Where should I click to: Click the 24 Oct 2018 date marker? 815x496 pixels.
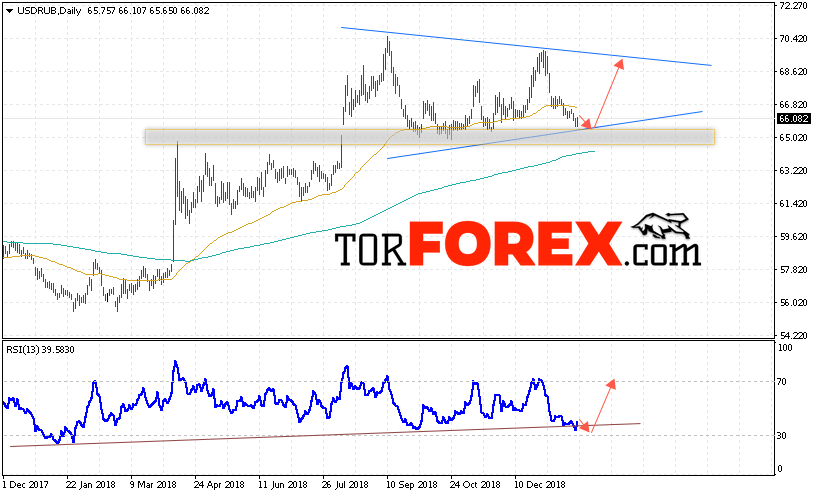click(475, 485)
